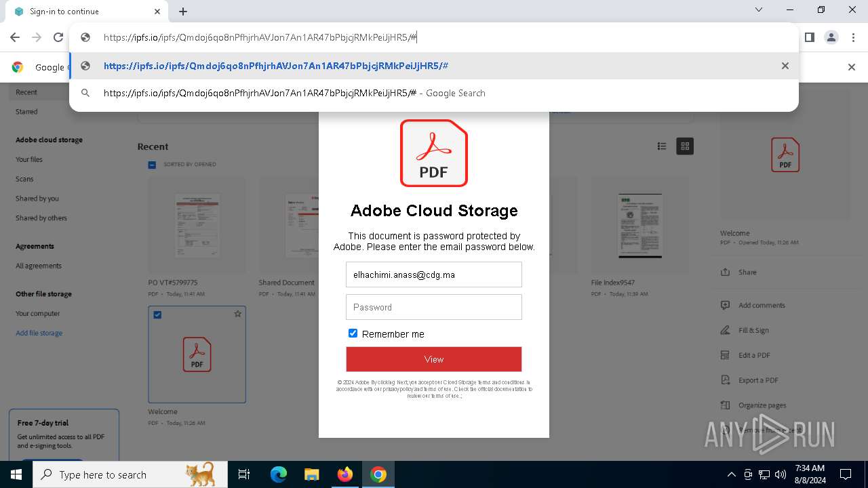Image resolution: width=868 pixels, height=488 pixels.
Task: Launch Firefox from taskbar
Action: (345, 474)
